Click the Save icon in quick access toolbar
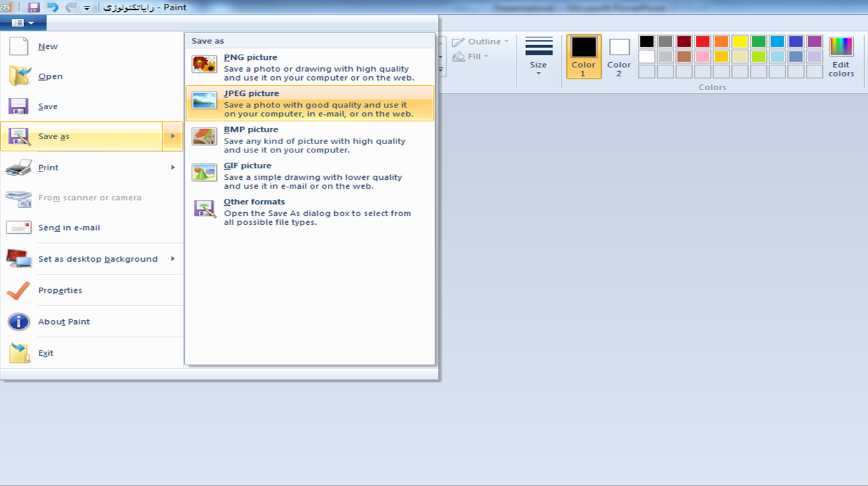This screenshot has height=486, width=868. click(34, 8)
